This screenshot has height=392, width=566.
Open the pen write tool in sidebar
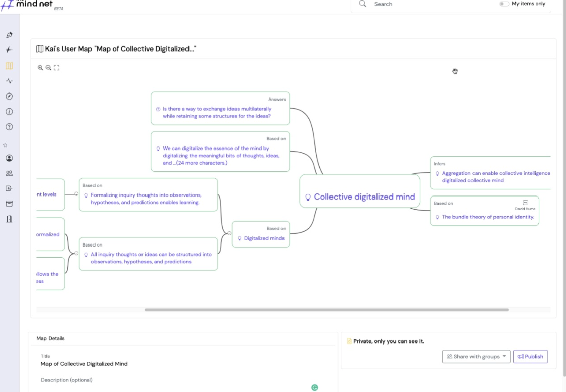10,35
